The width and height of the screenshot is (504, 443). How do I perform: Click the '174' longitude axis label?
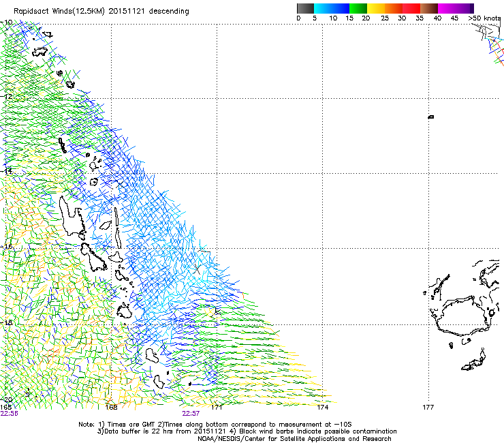click(323, 408)
